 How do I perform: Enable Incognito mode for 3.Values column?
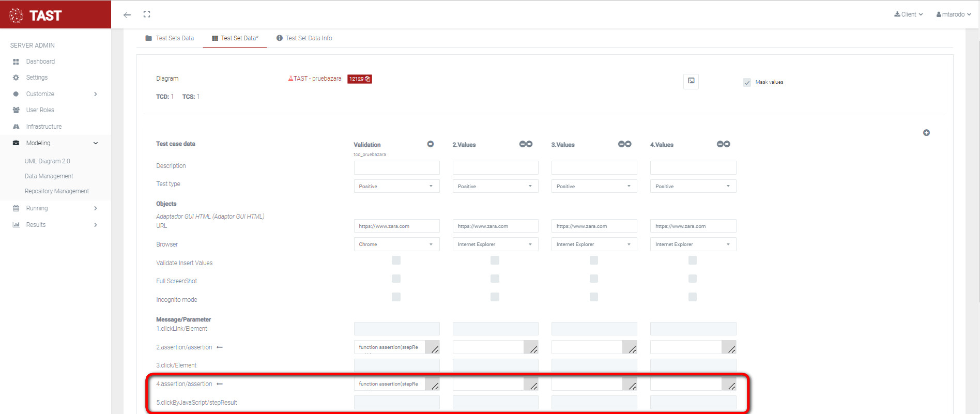(x=594, y=297)
